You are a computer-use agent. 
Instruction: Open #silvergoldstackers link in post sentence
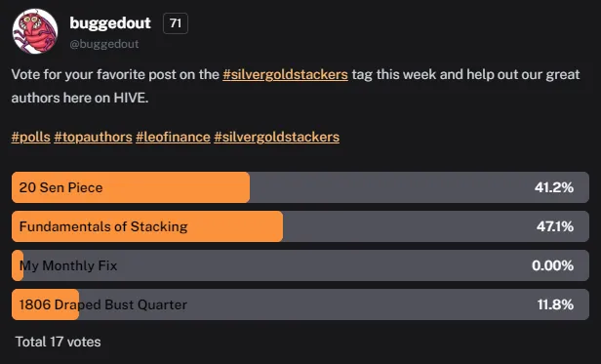285,74
